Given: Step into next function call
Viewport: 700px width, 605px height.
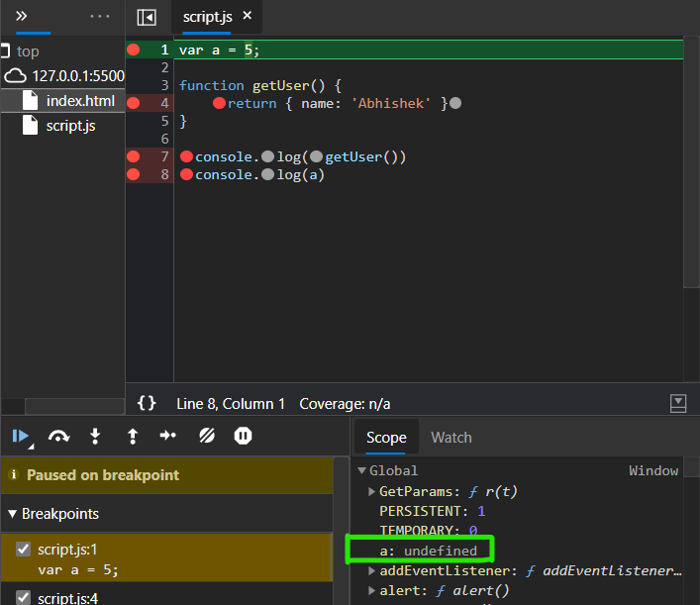Looking at the screenshot, I should tap(95, 436).
